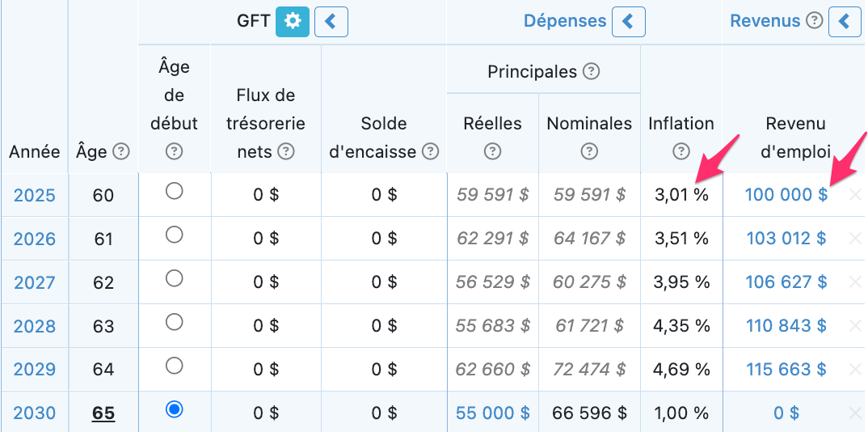Open the GFT settings gear icon

click(x=293, y=22)
